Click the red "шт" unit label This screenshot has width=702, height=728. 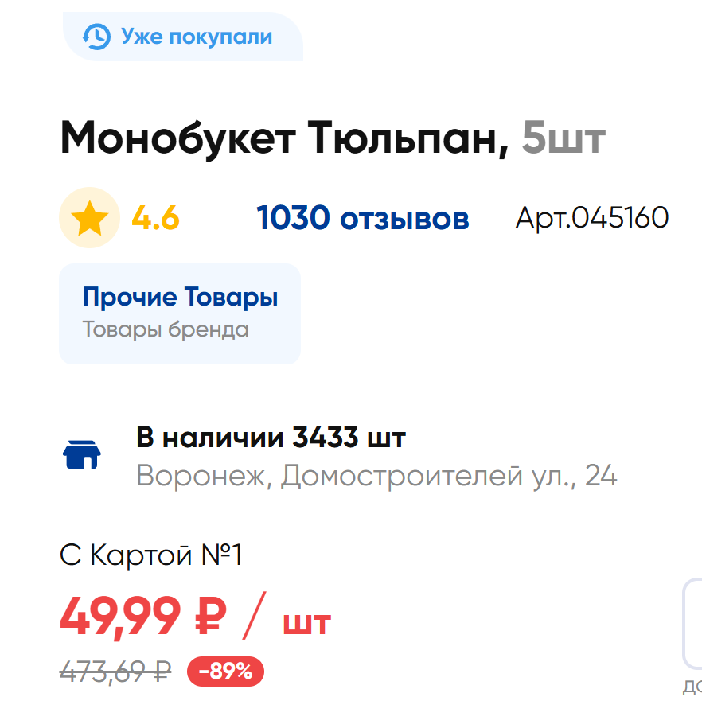[306, 621]
